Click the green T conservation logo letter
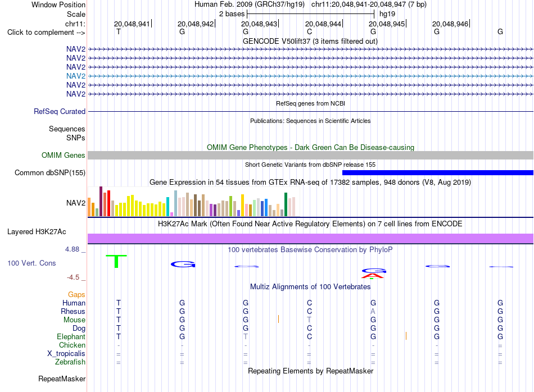This screenshot has width=534, height=392. [x=116, y=261]
